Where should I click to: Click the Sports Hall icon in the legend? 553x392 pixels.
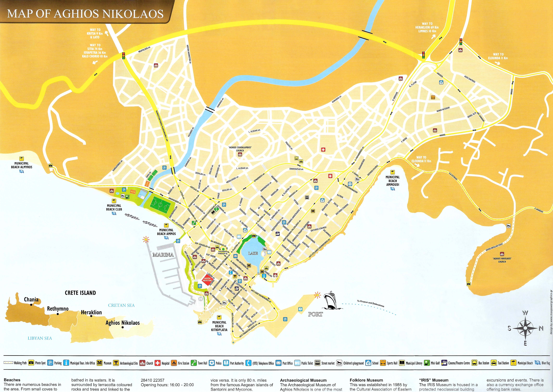click(x=383, y=363)
